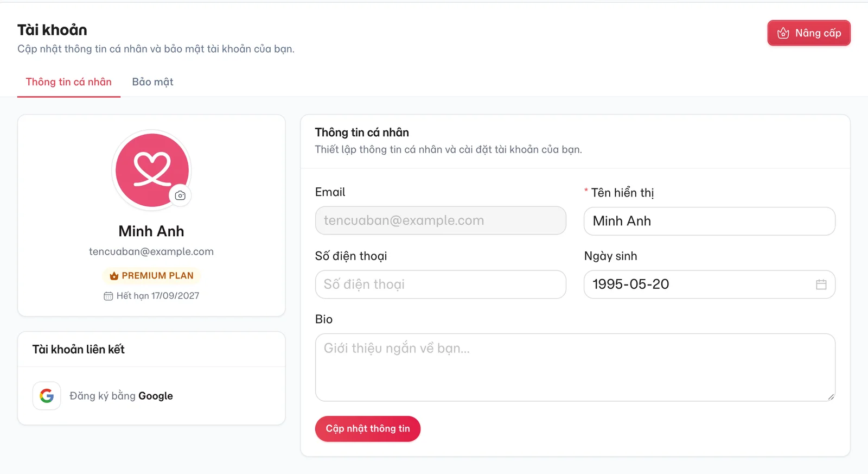Click the Email field label
The width and height of the screenshot is (868, 474).
pyautogui.click(x=330, y=192)
